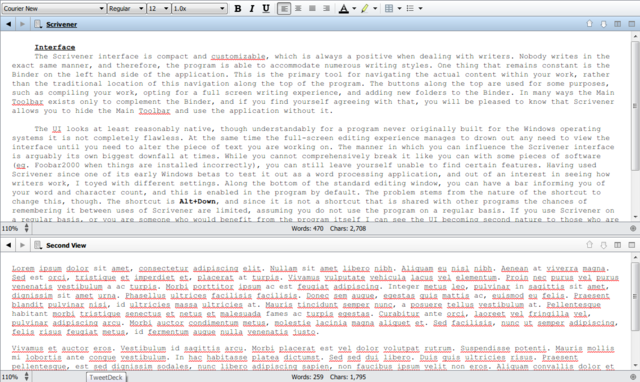The width and height of the screenshot is (640, 382).
Task: Click the upper editor vertical scrollbar
Action: pos(635,127)
